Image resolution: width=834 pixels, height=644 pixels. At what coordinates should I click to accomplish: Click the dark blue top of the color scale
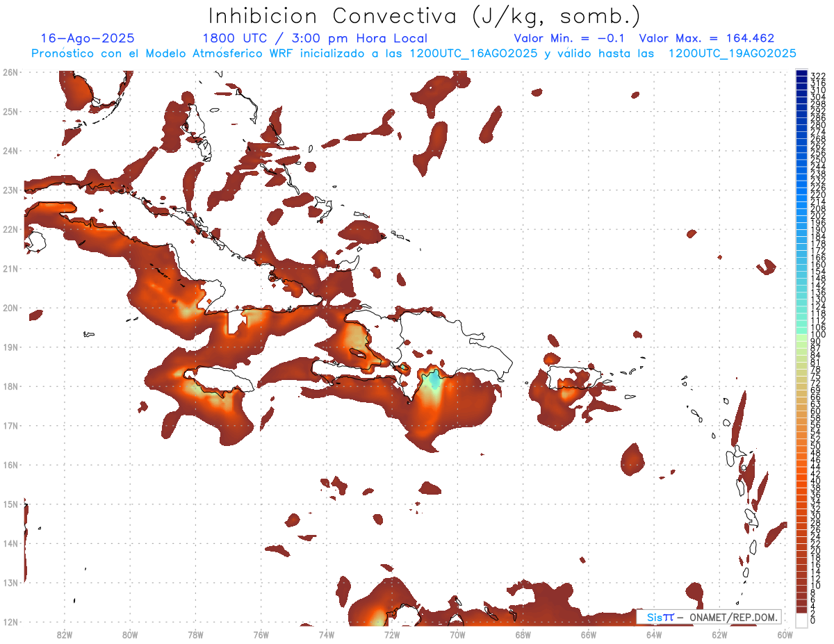(802, 74)
